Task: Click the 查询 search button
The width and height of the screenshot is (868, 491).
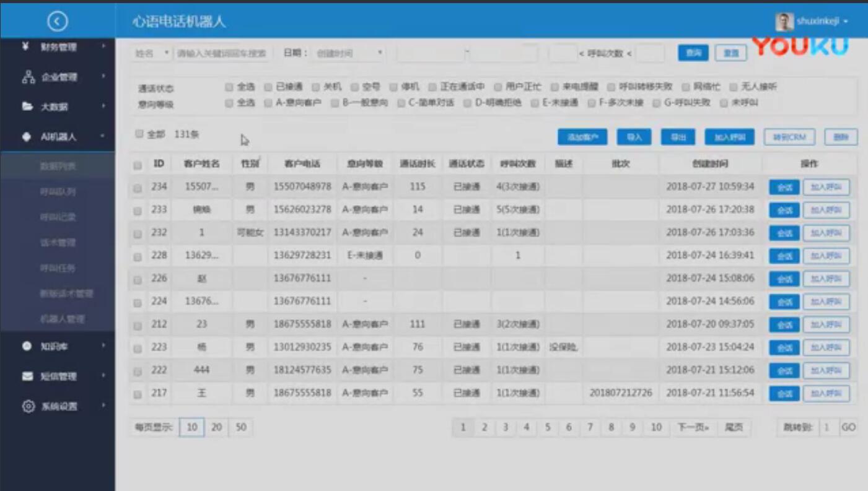Action: 693,53
